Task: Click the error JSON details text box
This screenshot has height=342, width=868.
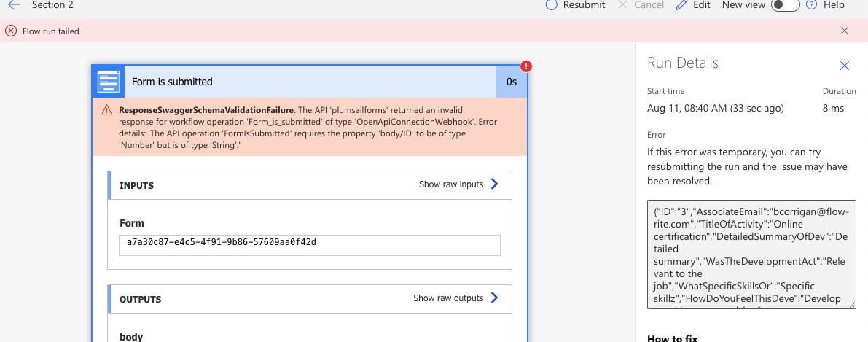Action: tap(751, 254)
